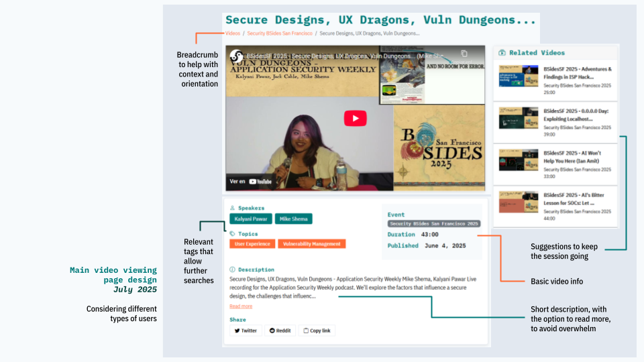
Task: Open 'BSidesSF 2025 - AI Won't Help You Here' title
Action: coord(572,157)
